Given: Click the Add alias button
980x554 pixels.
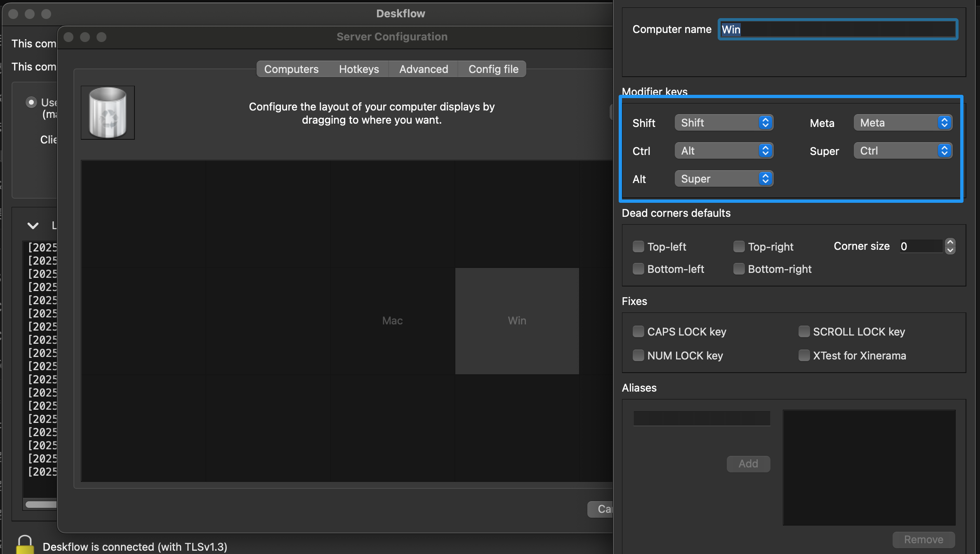Looking at the screenshot, I should pos(748,464).
